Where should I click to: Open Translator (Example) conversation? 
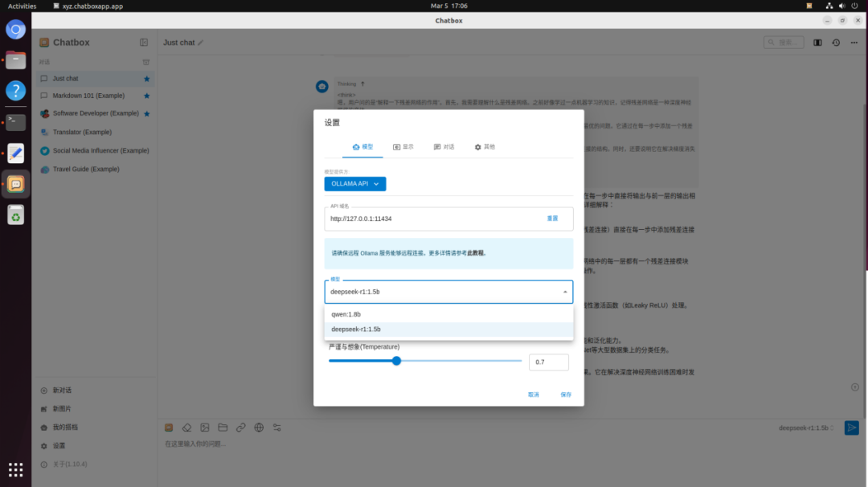[x=95, y=133]
